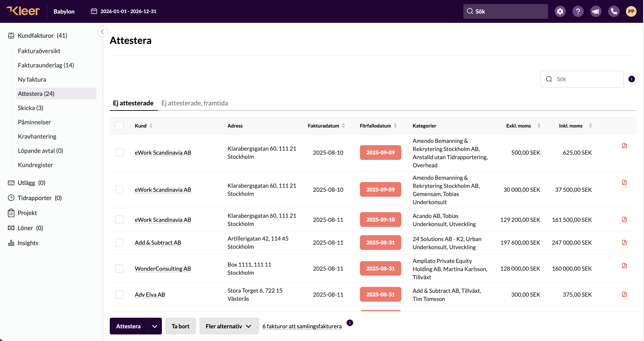Select the Adv Elva AB row checkbox
The width and height of the screenshot is (644, 341).
(x=119, y=294)
